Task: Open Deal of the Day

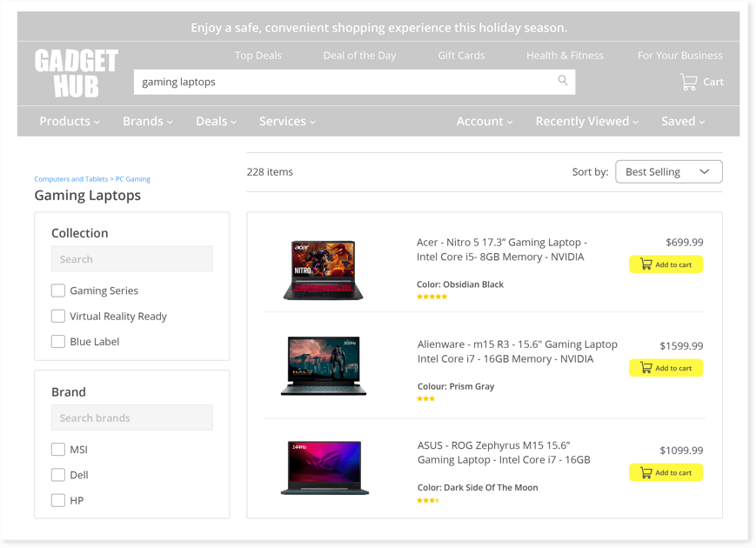Action: click(359, 56)
